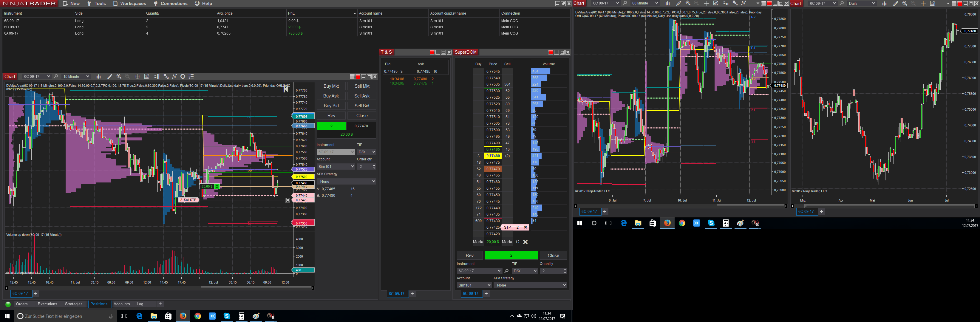The height and width of the screenshot is (322, 980).
Task: Open Data Box in Daily chart
Action: coord(933,3)
